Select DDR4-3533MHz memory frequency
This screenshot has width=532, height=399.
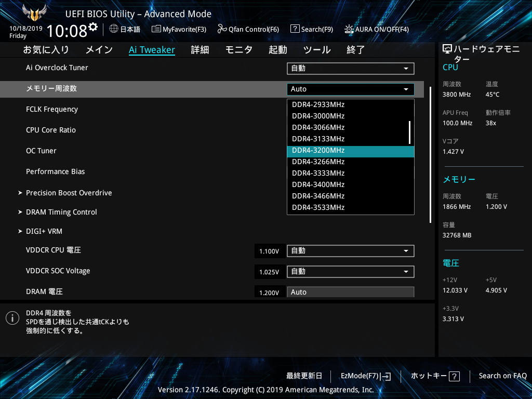(351, 208)
